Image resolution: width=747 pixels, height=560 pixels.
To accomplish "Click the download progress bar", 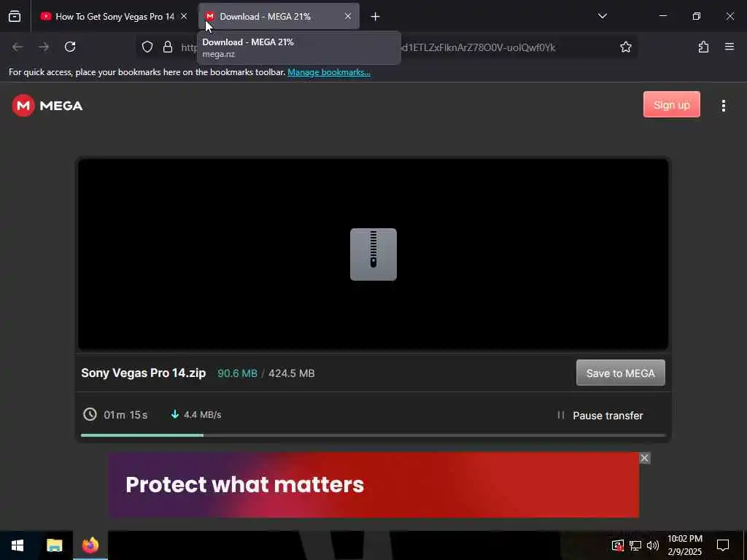I will point(373,435).
